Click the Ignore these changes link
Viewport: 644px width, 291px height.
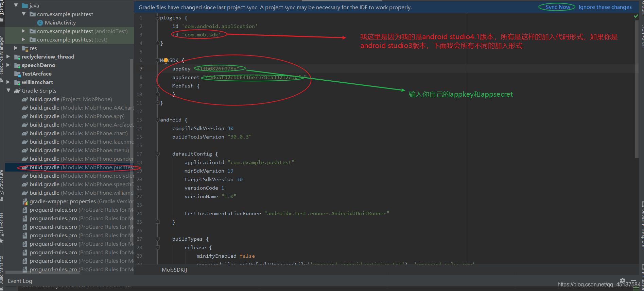tap(605, 7)
